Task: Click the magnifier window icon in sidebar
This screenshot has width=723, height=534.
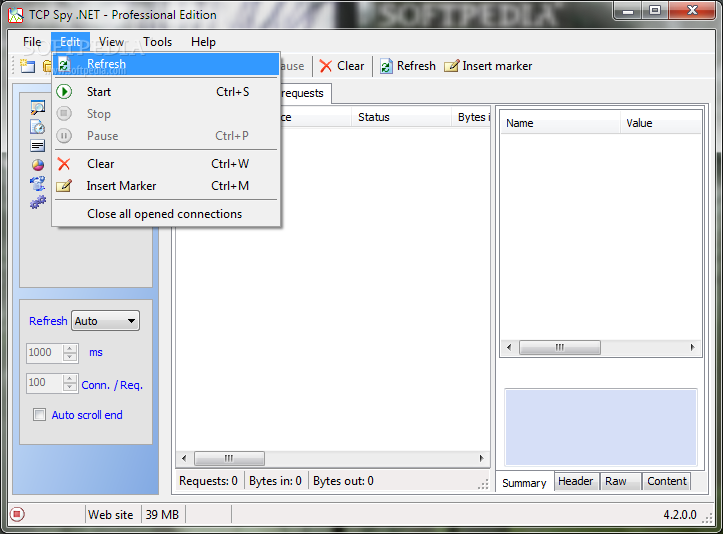Action: click(38, 107)
